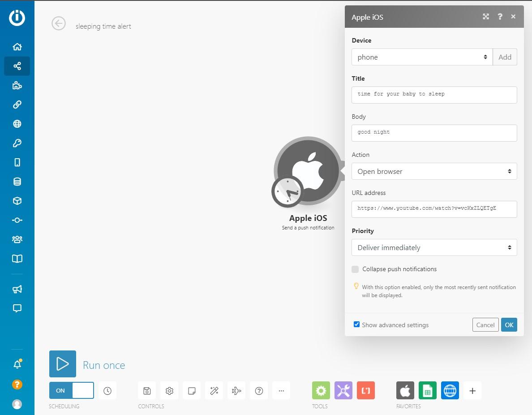Open schedule settings clock icon
This screenshot has height=415, width=532.
107,391
